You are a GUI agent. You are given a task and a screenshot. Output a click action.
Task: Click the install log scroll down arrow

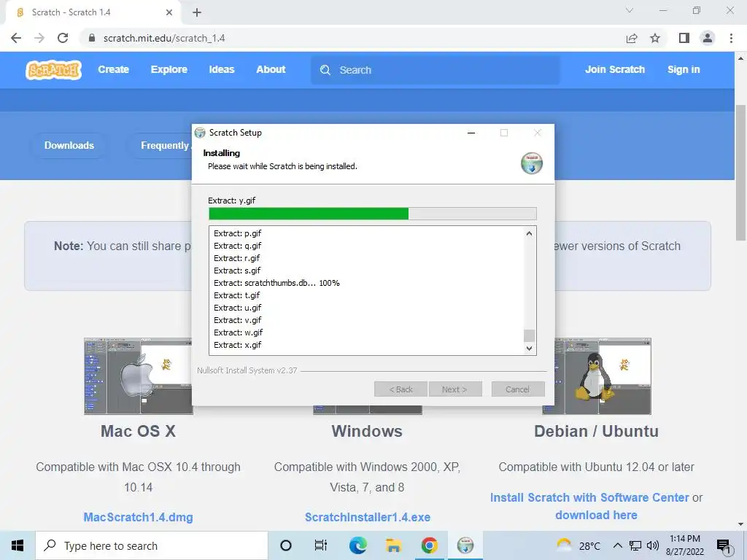point(529,348)
